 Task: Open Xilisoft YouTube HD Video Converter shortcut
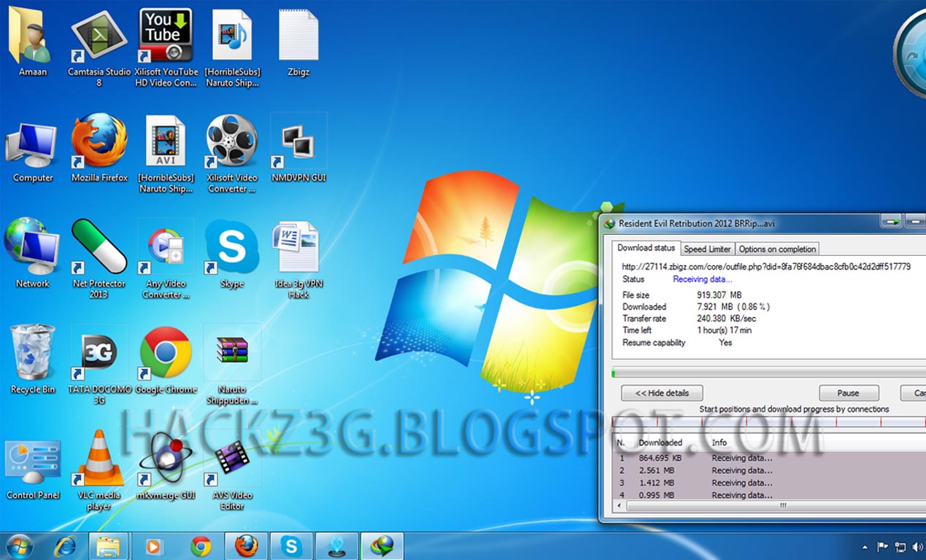tap(166, 47)
